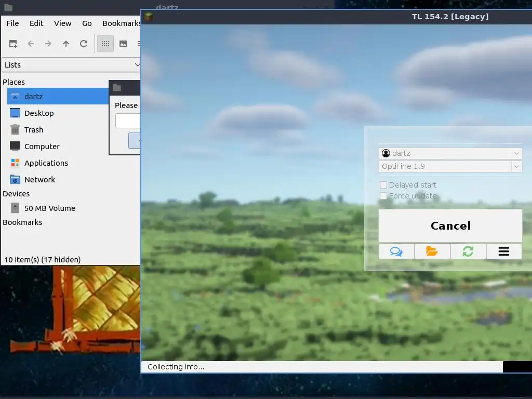Go back using the left arrow in file manager

(31, 44)
